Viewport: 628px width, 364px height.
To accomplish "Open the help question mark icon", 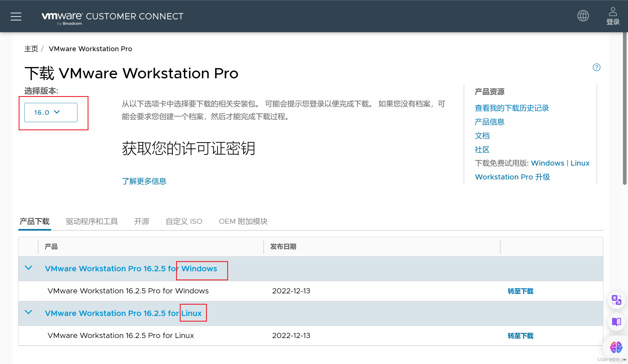I will [x=597, y=67].
